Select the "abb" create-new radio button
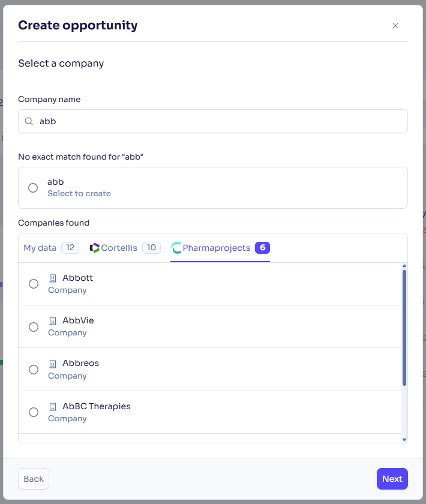Screen dimensions: 426x504 [x=34, y=188]
